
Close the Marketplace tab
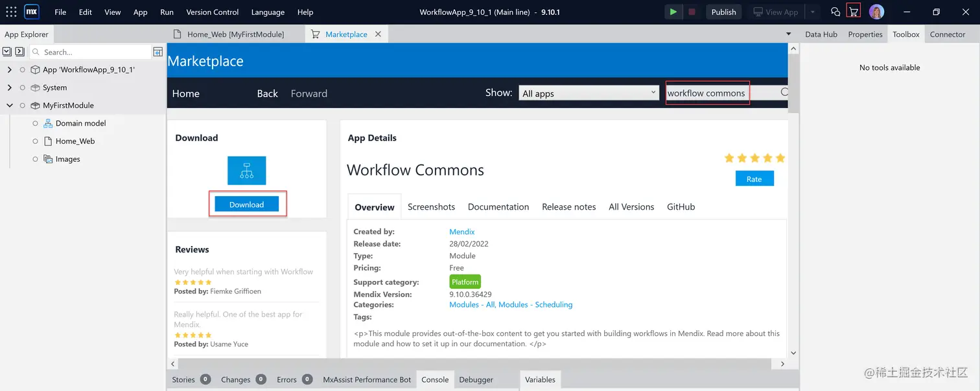click(x=379, y=34)
